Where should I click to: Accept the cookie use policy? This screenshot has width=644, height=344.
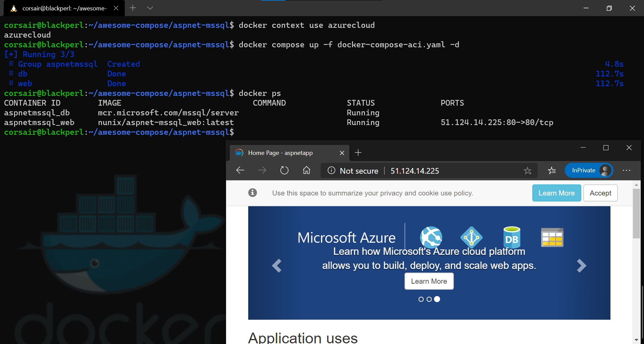tap(600, 193)
